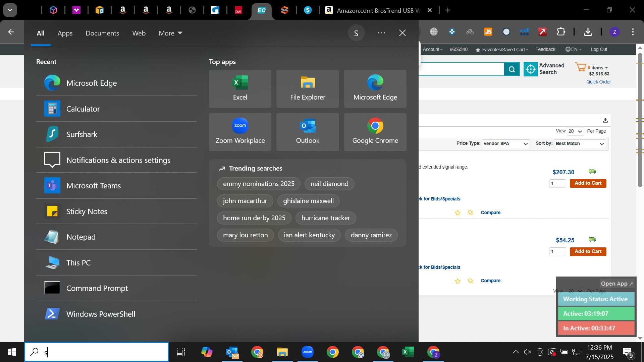
Task: Click favorite star for $54.25 item
Action: [x=458, y=281]
